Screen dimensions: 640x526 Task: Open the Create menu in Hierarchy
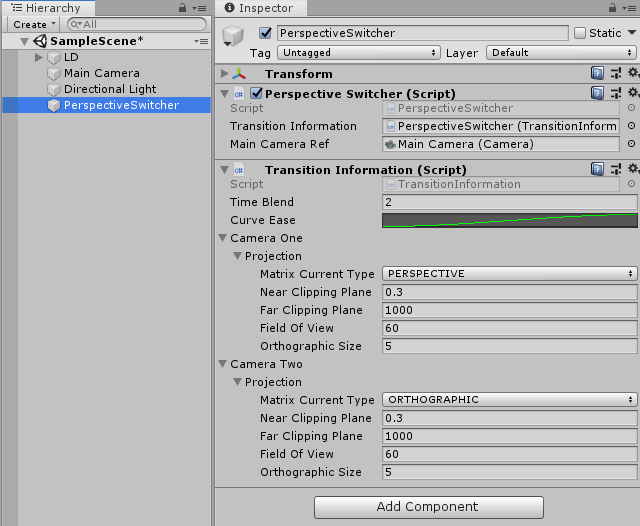(33, 24)
